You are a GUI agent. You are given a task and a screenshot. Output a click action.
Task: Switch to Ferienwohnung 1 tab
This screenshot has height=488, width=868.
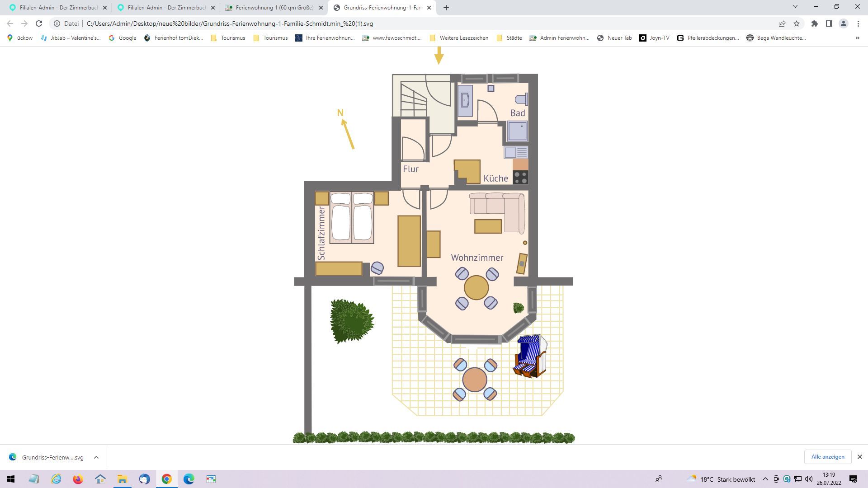(274, 8)
